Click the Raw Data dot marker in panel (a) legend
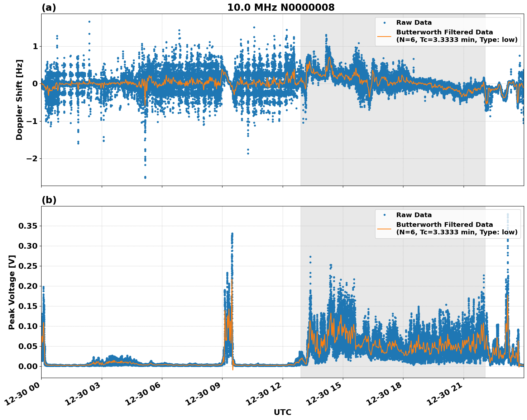The width and height of the screenshot is (527, 420). [385, 23]
